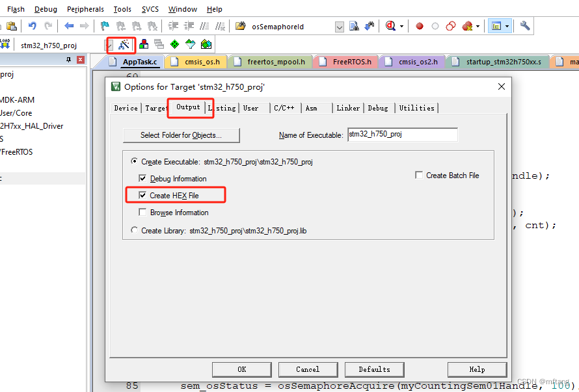Viewport: 579px width, 392px height.
Task: Switch to the Listing tab
Action: (x=222, y=108)
